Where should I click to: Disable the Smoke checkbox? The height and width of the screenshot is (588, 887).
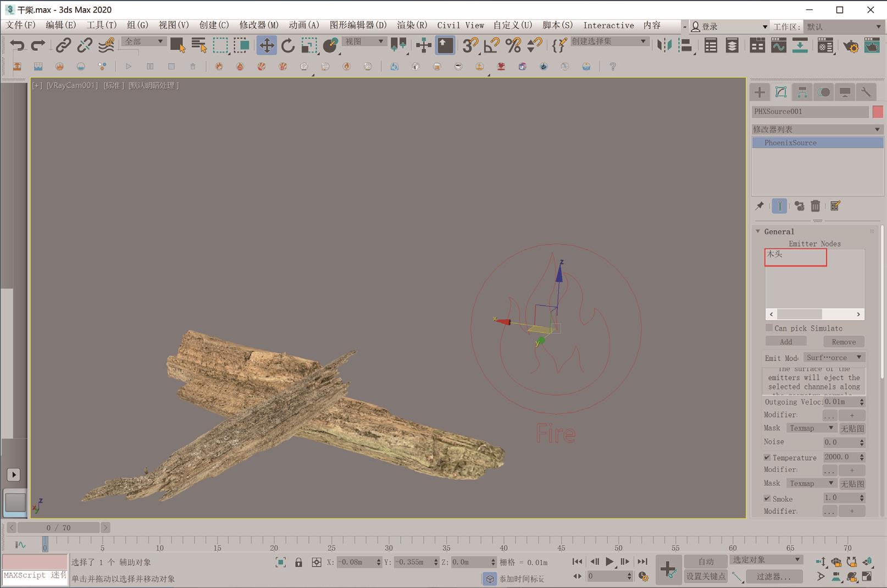(767, 498)
